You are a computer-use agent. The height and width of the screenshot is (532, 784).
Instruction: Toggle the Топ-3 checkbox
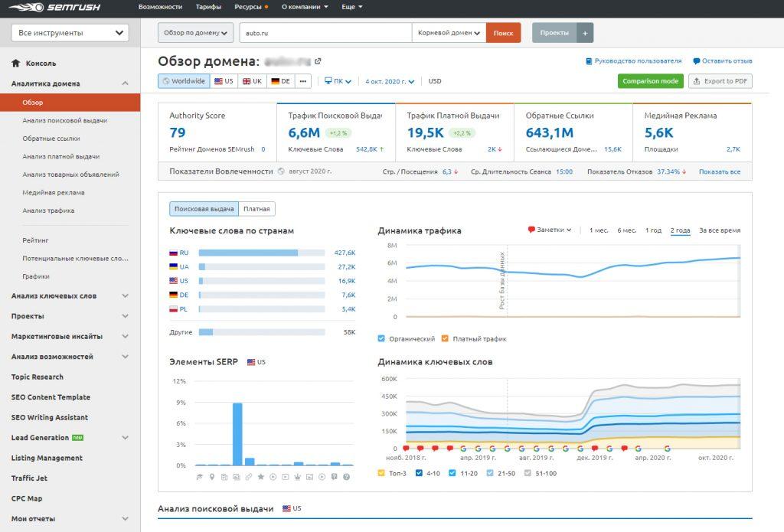[x=381, y=473]
